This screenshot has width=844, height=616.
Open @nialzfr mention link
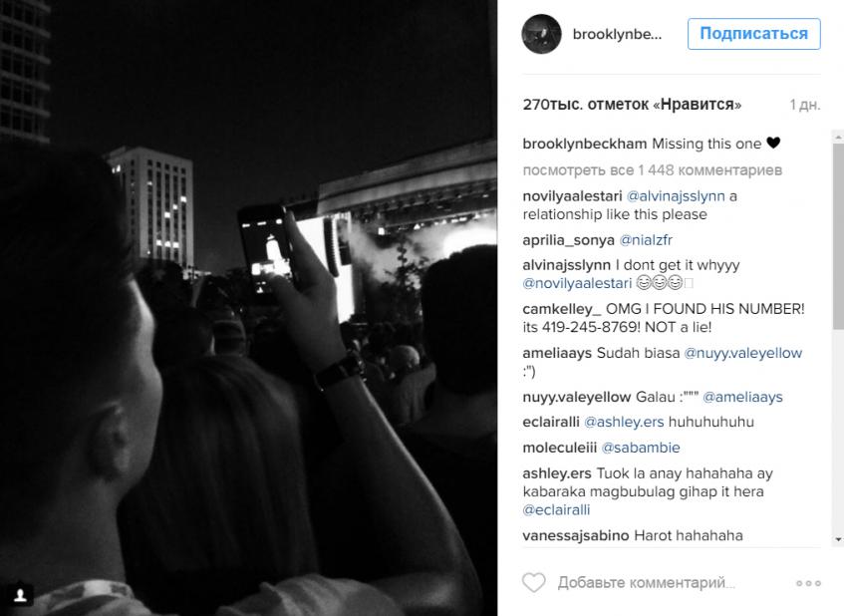[x=646, y=240]
